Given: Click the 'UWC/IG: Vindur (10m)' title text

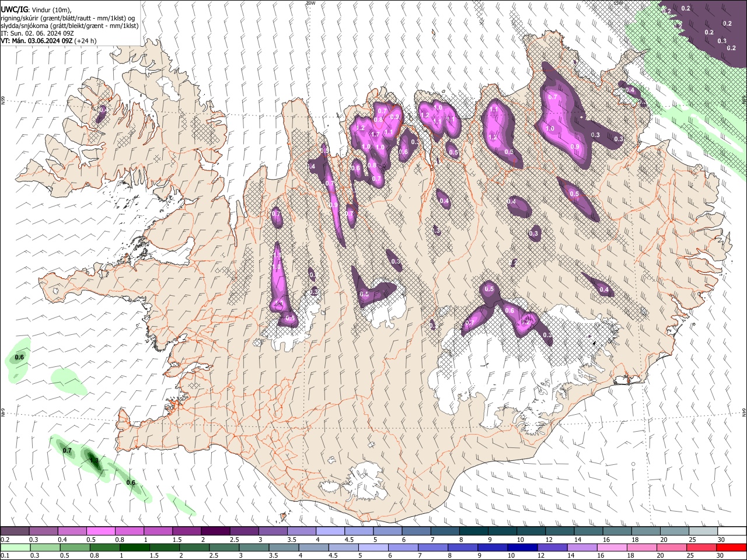Looking at the screenshot, I should pyautogui.click(x=36, y=10).
